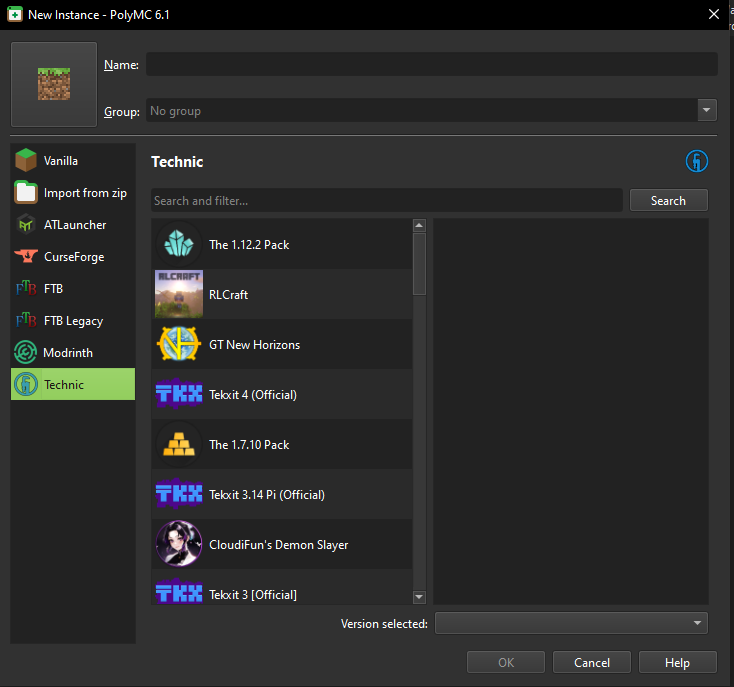Click the grass block instance icon button
The height and width of the screenshot is (687, 734).
(54, 84)
